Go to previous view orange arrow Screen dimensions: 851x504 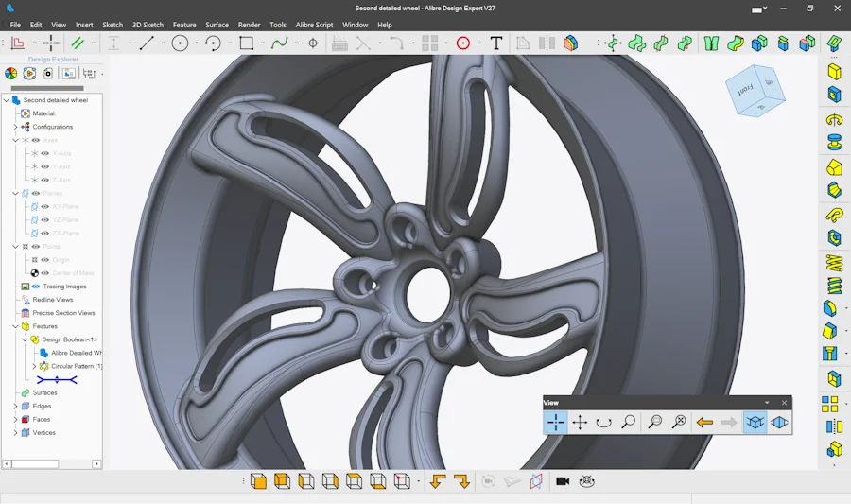[x=704, y=422]
